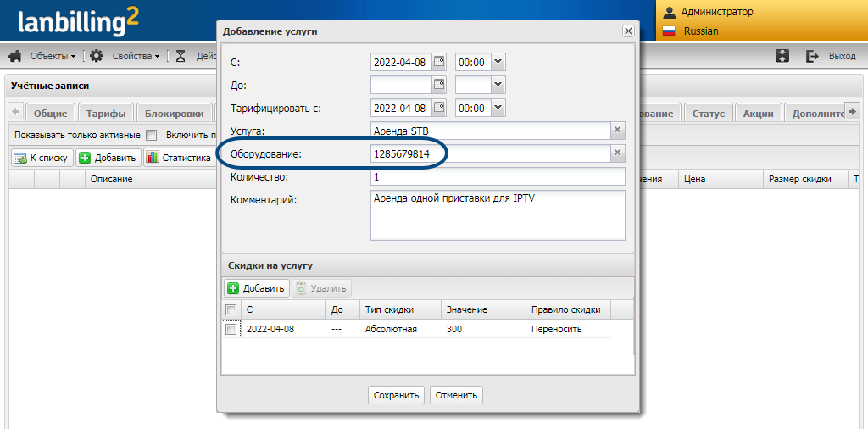Click К списку button

[x=42, y=158]
